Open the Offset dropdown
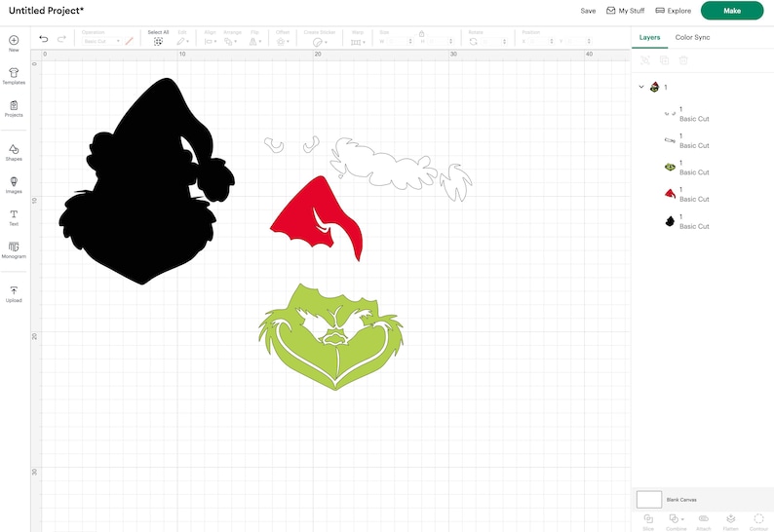This screenshot has height=532, width=774. pyautogui.click(x=283, y=42)
